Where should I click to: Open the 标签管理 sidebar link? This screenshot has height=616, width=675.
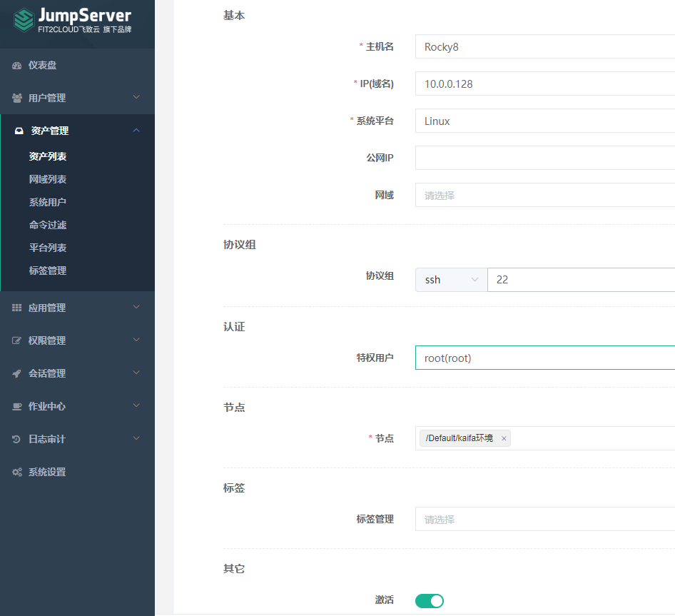[48, 271]
